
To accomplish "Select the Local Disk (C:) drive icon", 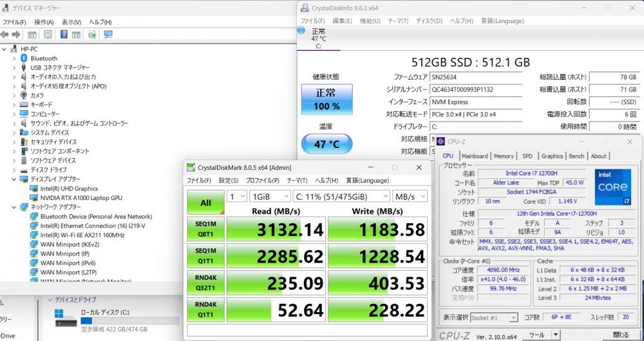I will pyautogui.click(x=66, y=318).
